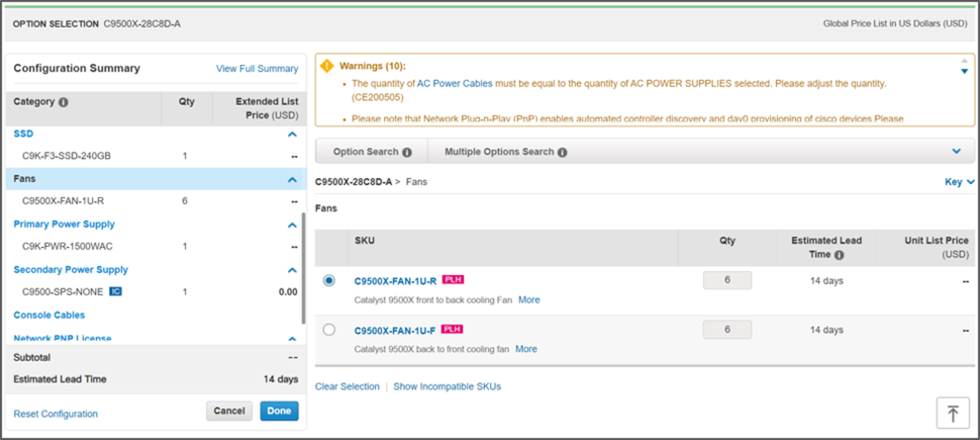
Task: Collapse the Fans category chevron
Action: (292, 180)
